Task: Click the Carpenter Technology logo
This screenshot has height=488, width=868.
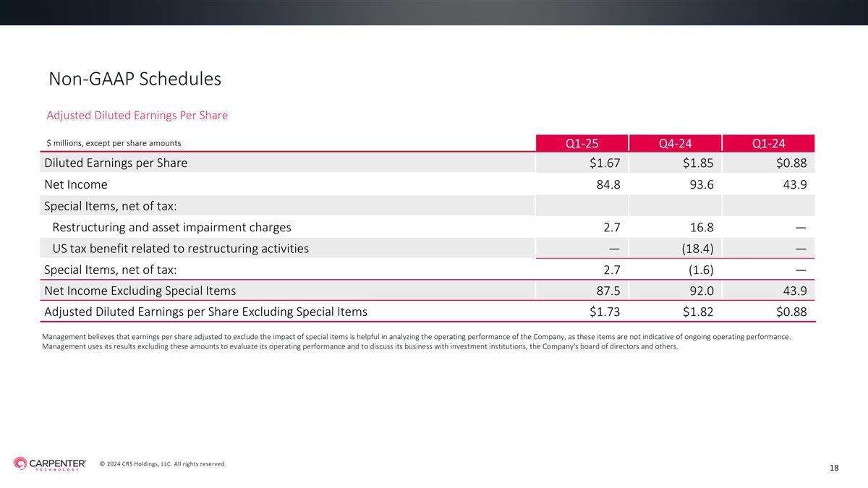Action: (49, 464)
